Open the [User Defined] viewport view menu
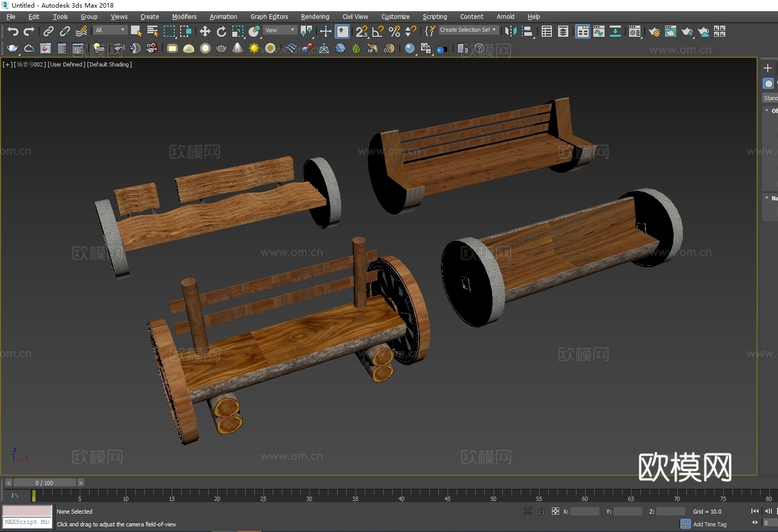Viewport: 778px width, 532px height. click(x=66, y=64)
